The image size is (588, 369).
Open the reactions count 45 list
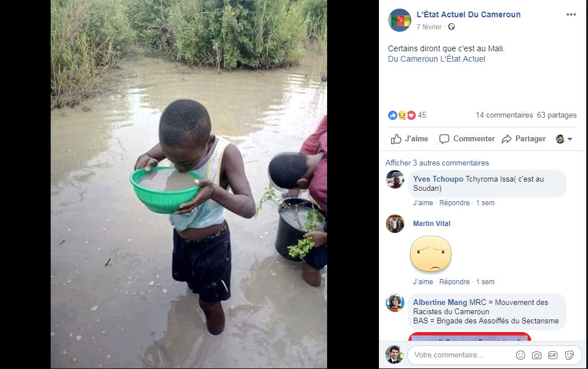click(x=407, y=115)
